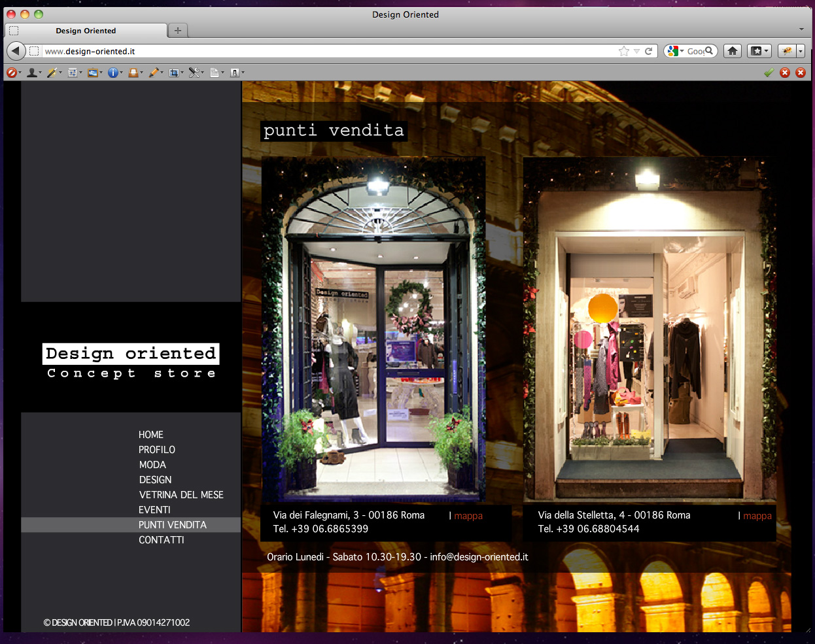Click in the URL address field
Image resolution: width=815 pixels, height=644 pixels.
(327, 51)
